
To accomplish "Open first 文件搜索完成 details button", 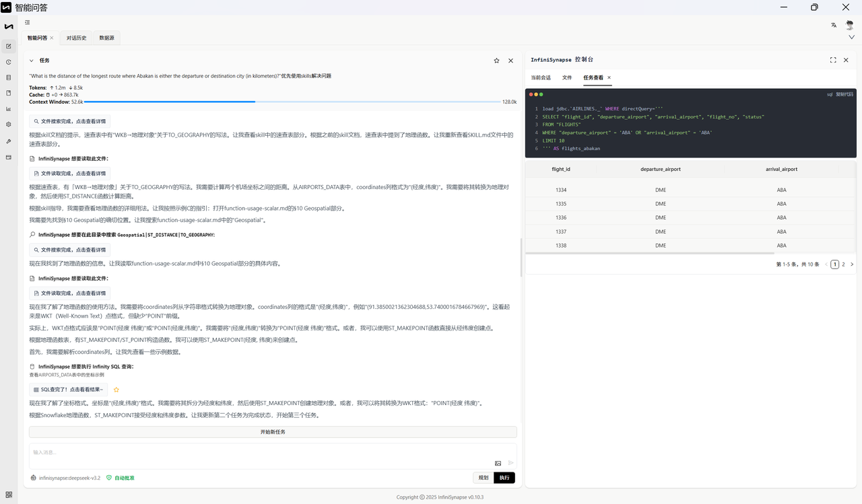I will [69, 122].
